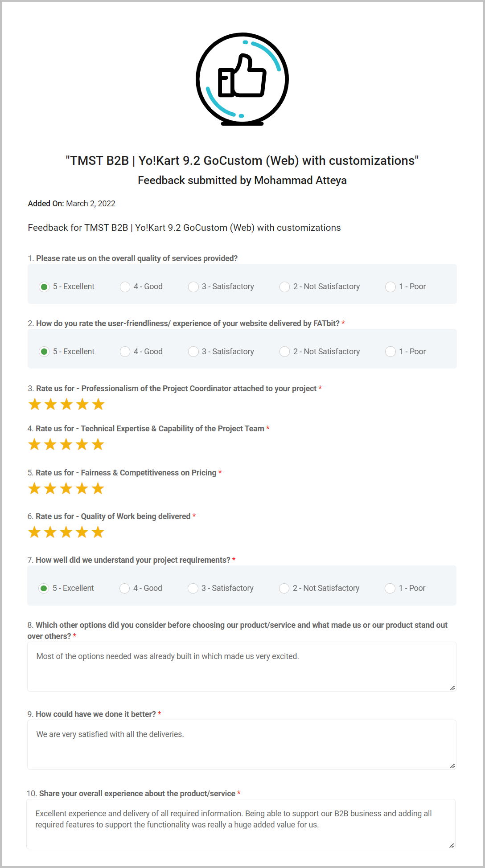
Task: Click fourth star for Quality of Work
Action: [x=82, y=532]
